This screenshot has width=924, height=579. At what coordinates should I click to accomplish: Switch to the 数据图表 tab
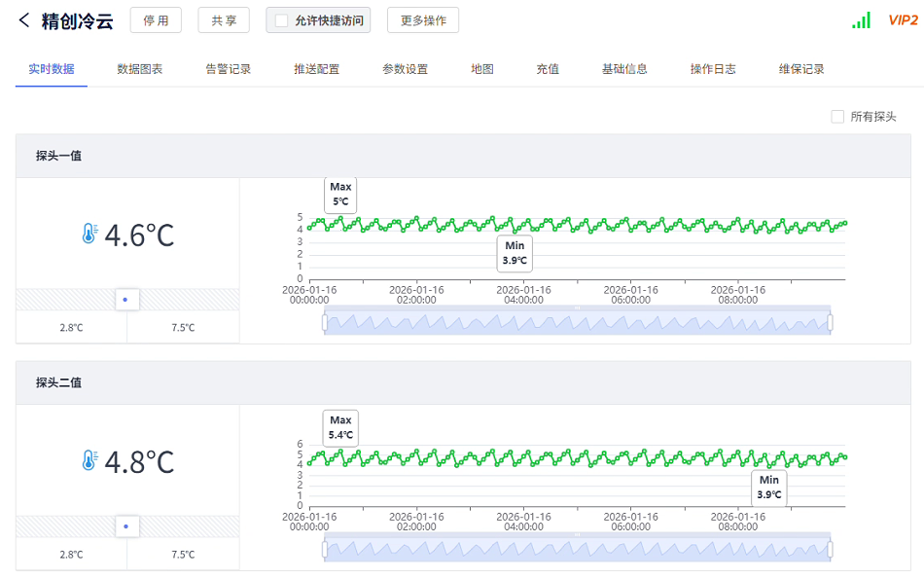click(x=140, y=69)
